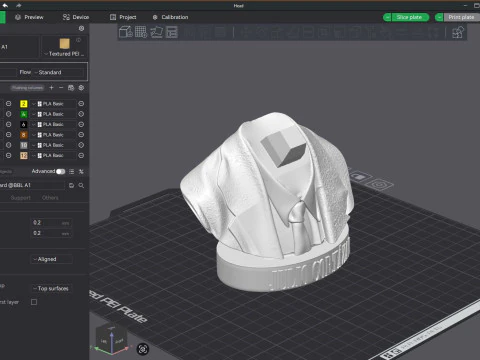The height and width of the screenshot is (360, 480).
Task: Open printer settings gear at panel top
Action: point(81,29)
